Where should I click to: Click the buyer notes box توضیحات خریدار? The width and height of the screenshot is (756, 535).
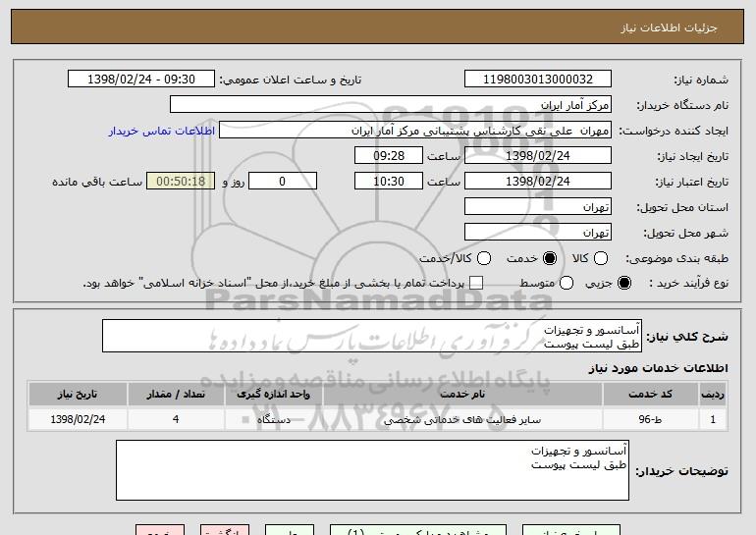click(372, 470)
